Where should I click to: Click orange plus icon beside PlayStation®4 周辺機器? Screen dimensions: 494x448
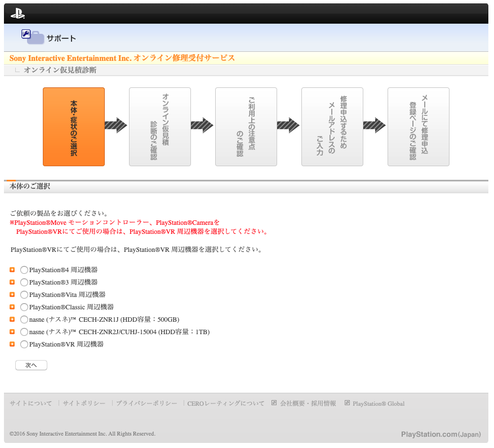pos(12,270)
